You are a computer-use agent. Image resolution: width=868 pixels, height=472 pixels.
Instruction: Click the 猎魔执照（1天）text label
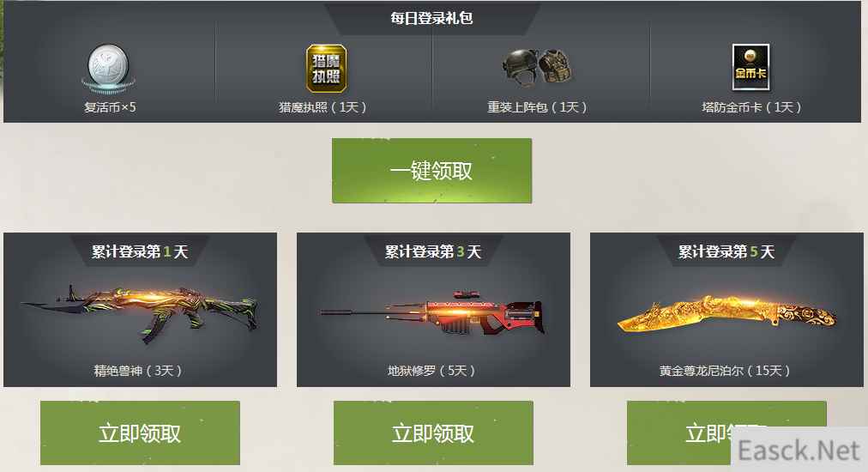322,107
